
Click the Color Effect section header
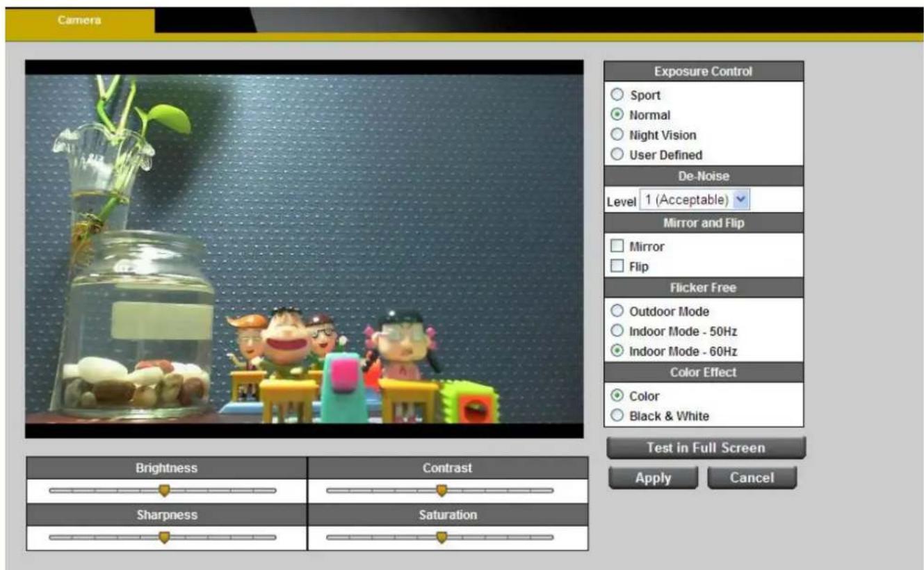tap(704, 373)
